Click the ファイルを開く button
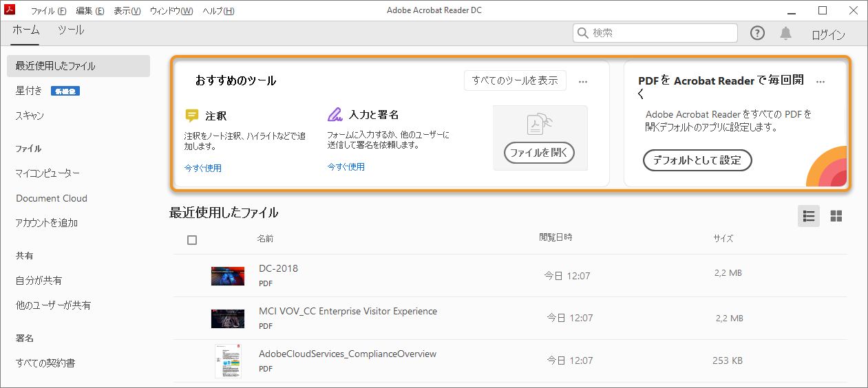 [539, 152]
